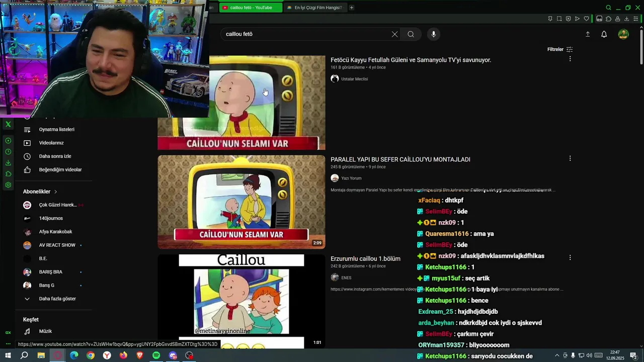This screenshot has width=644, height=362.
Task: Open Brave browser from the taskbar
Action: coord(140,355)
